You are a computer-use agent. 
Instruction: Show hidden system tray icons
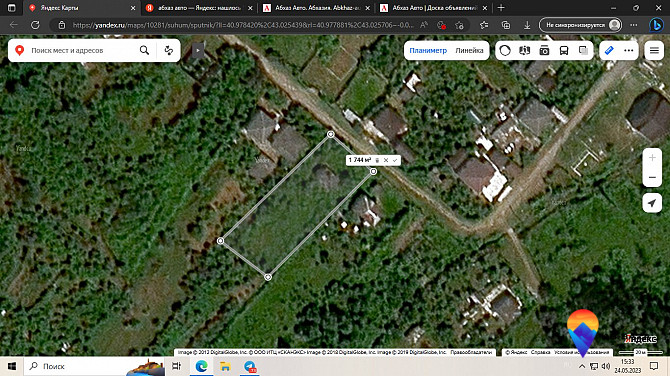(x=582, y=366)
